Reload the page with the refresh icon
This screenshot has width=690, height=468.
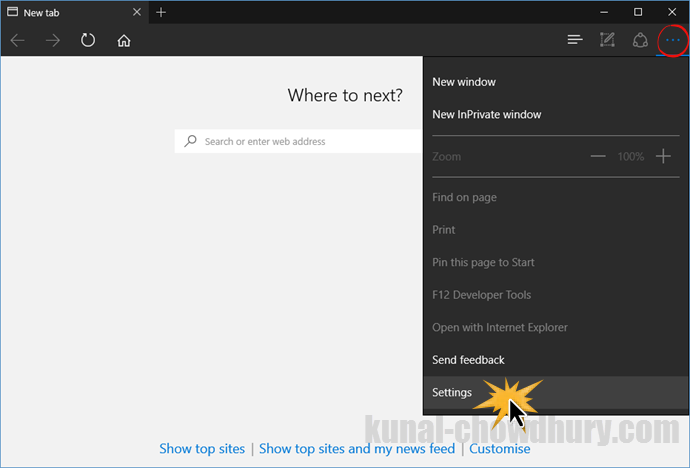click(88, 40)
